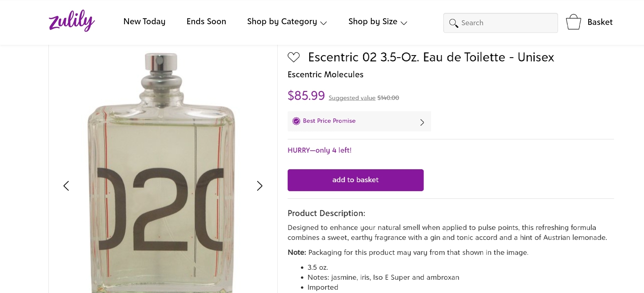Click the Best Price Promise badge icon

coord(296,121)
